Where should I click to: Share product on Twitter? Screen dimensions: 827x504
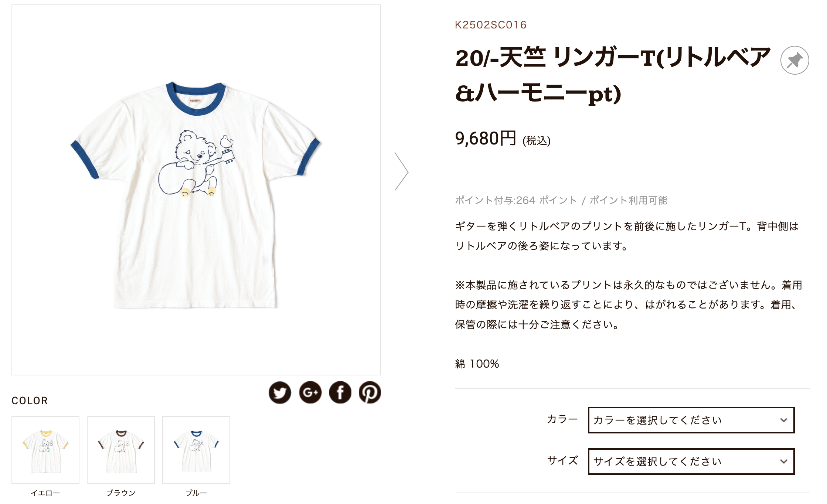click(280, 392)
